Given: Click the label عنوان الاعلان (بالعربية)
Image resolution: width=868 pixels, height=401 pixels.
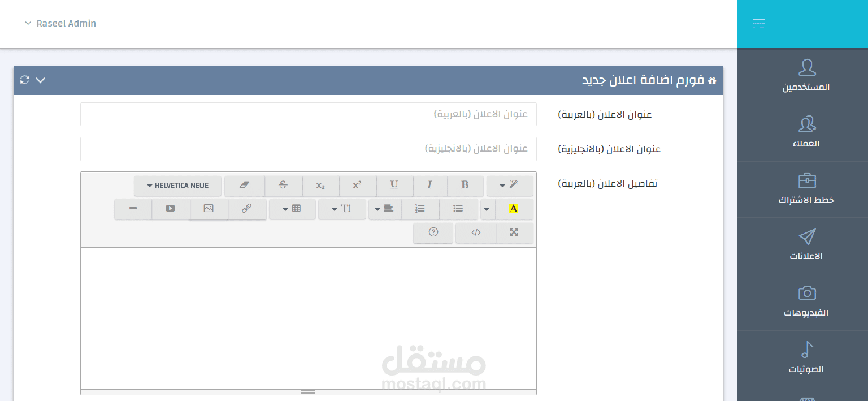Looking at the screenshot, I should pos(605,115).
